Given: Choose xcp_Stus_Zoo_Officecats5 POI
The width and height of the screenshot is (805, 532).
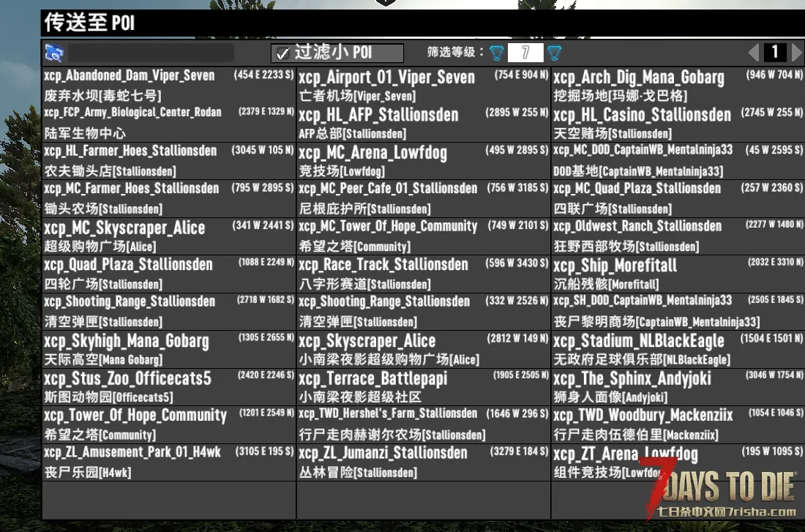Looking at the screenshot, I should pos(169,387).
